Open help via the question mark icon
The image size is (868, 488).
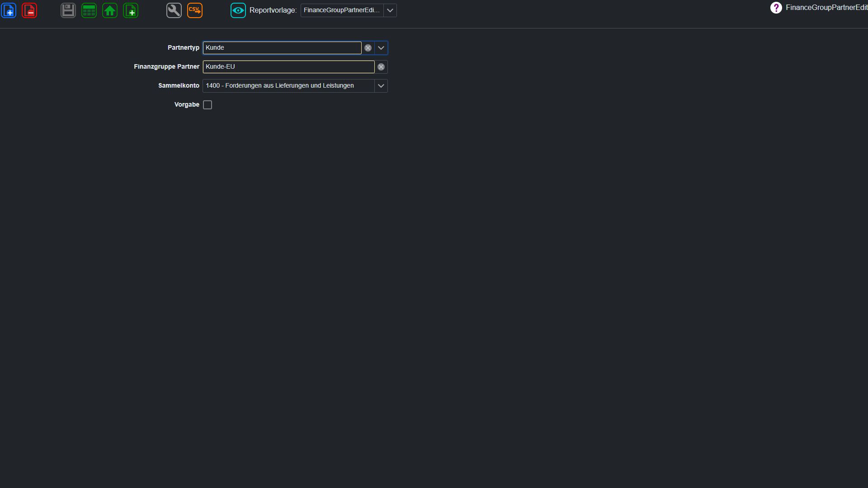coord(776,8)
